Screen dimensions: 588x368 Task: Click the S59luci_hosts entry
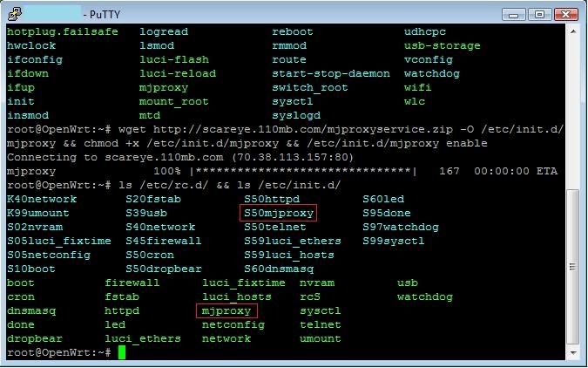289,255
